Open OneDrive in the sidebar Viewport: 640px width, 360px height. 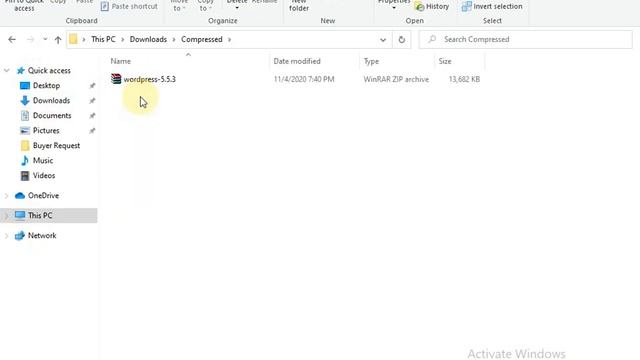[43, 196]
